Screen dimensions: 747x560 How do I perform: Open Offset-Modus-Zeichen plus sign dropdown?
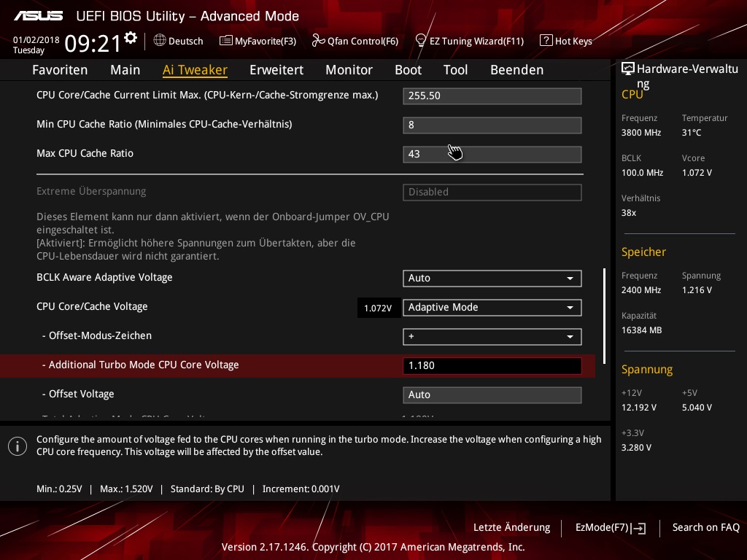[x=492, y=337]
